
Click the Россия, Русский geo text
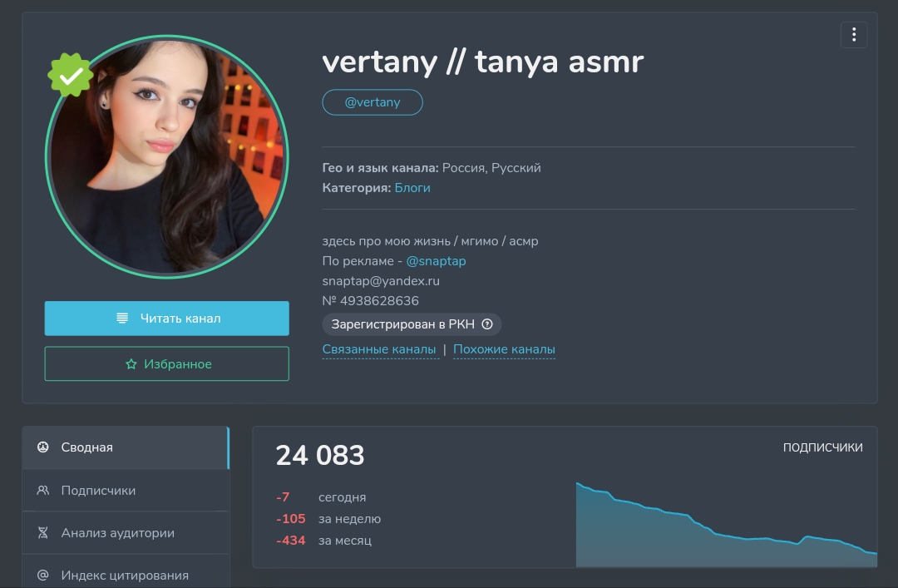coord(491,168)
